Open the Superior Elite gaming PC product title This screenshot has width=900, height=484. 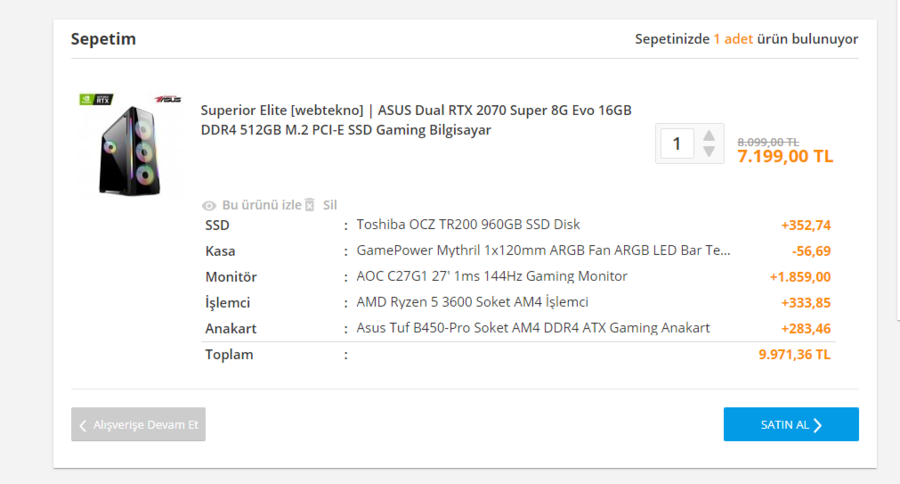coord(415,120)
